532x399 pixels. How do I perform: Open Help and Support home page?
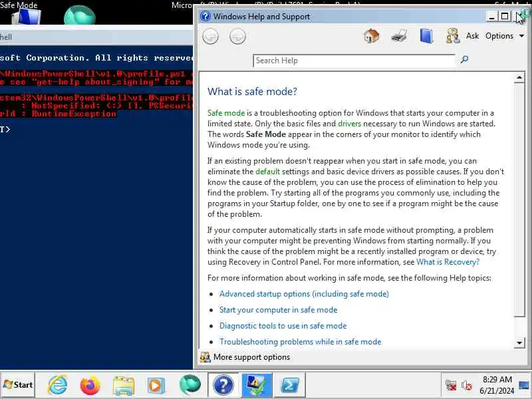372,36
